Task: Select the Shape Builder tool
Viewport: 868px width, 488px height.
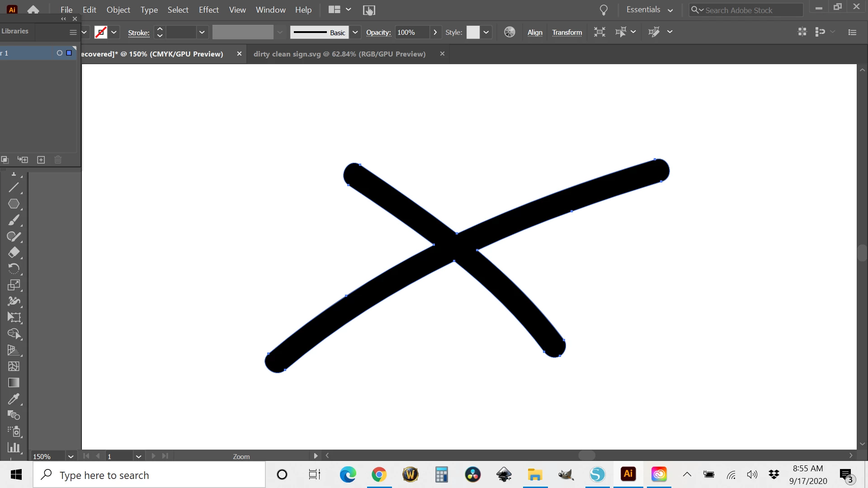Action: (x=14, y=334)
